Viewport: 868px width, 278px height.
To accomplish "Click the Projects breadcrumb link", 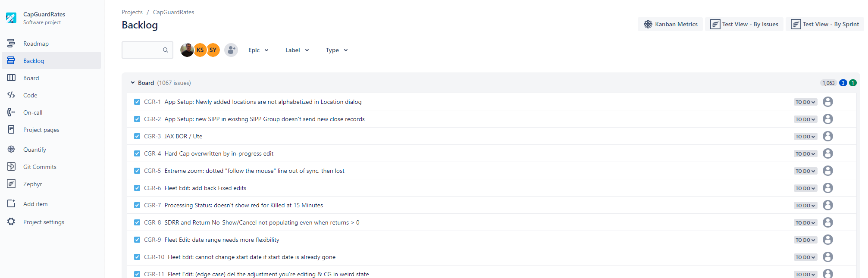I will [132, 12].
